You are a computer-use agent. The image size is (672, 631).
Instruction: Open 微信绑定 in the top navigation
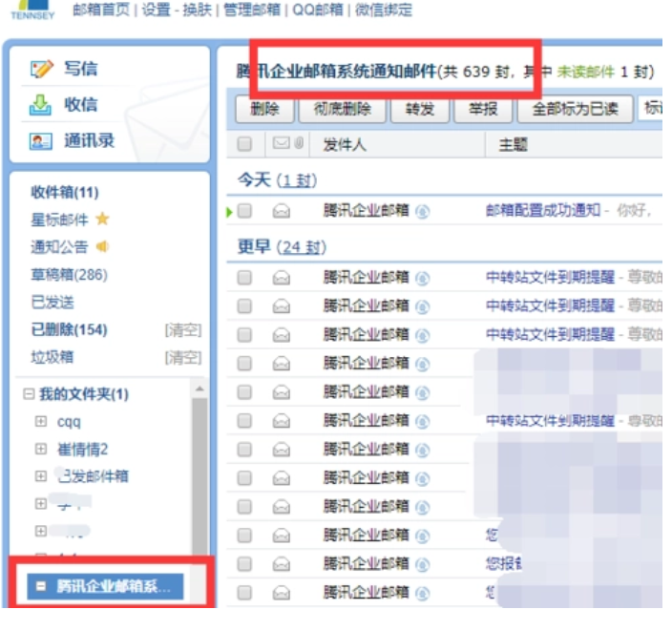click(384, 10)
